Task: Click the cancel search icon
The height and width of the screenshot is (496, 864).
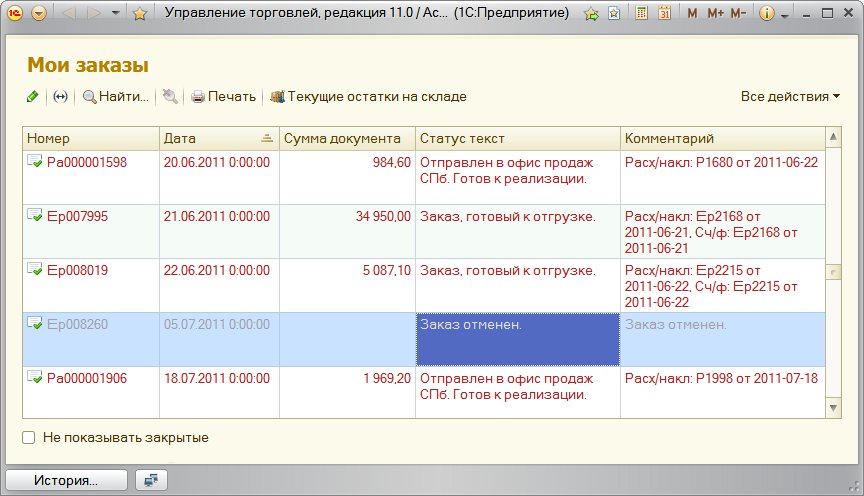Action: [170, 96]
